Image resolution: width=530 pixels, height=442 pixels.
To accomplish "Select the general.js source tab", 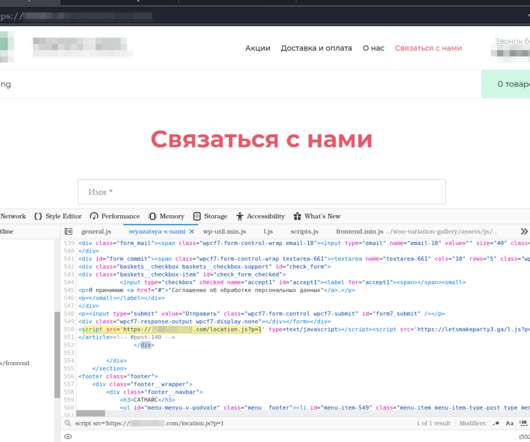I will pyautogui.click(x=96, y=231).
